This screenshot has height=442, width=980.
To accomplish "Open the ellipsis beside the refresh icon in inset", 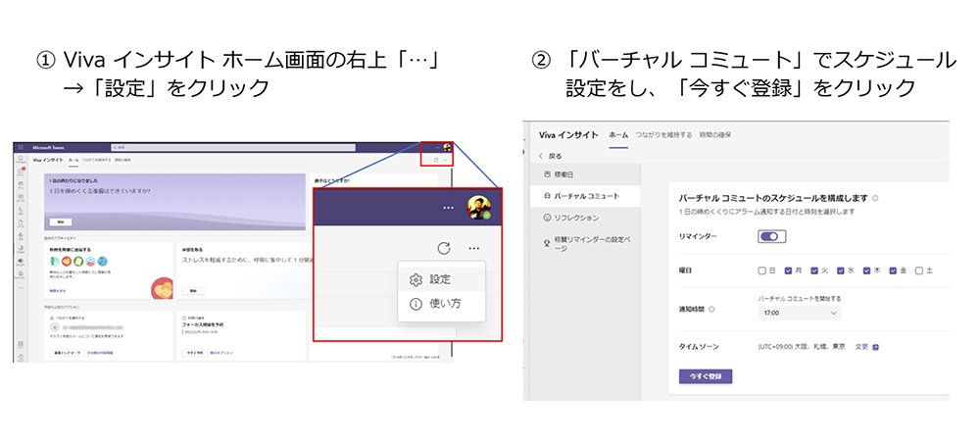I will point(473,248).
